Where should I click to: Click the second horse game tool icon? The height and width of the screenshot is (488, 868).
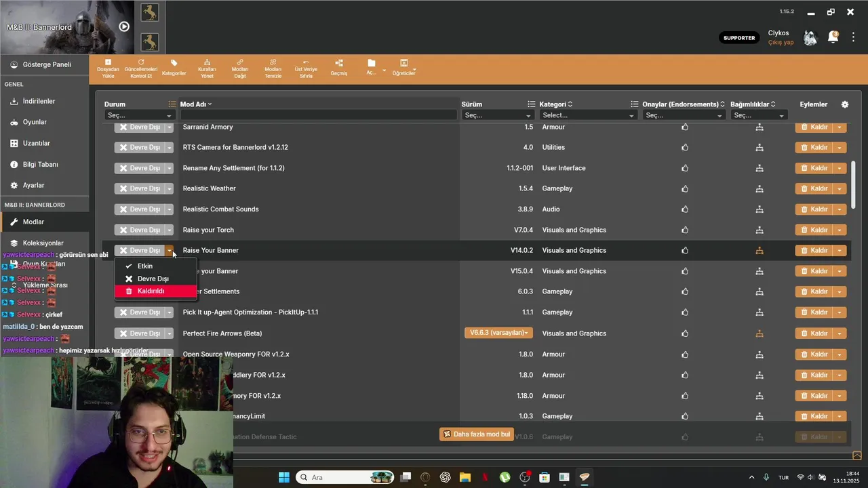(x=150, y=42)
